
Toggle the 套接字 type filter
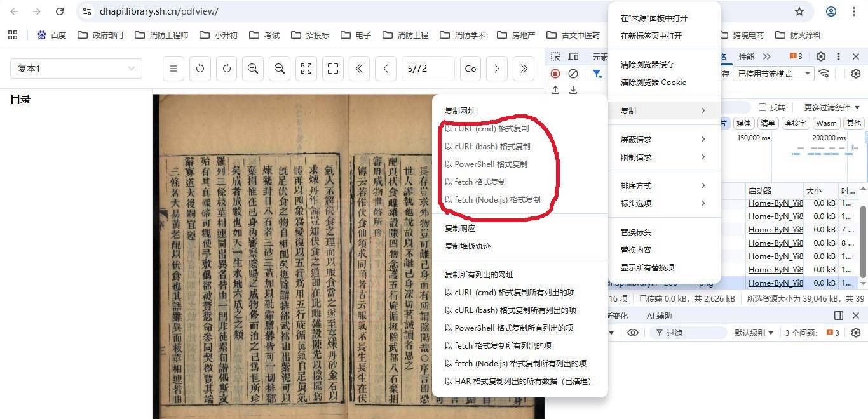pyautogui.click(x=796, y=123)
